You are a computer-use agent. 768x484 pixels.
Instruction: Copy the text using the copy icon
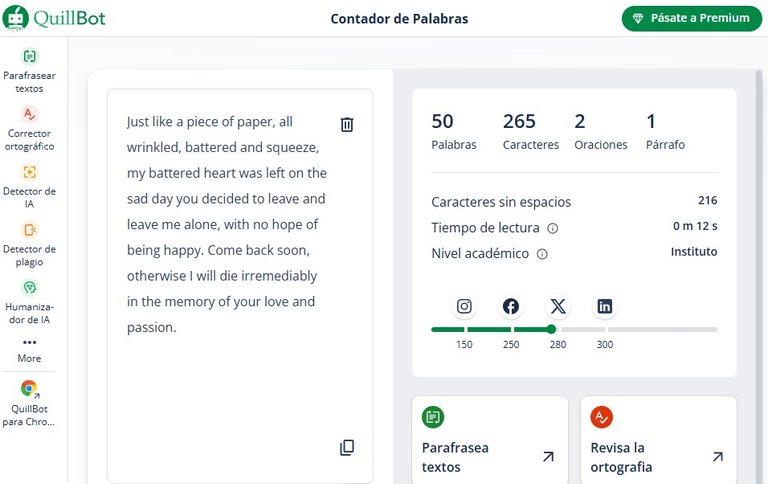347,447
